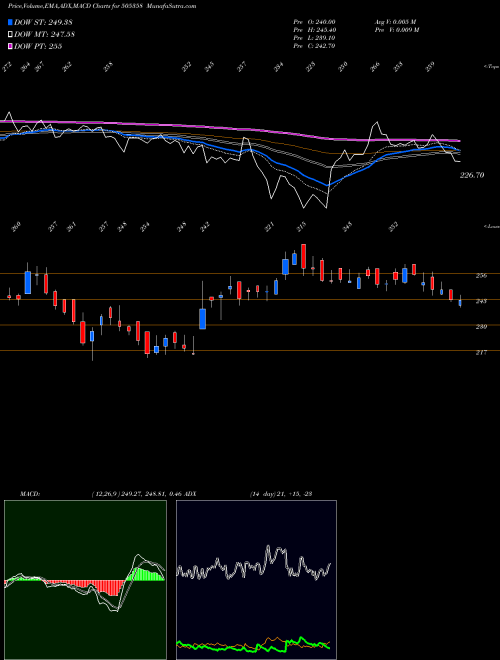Select the 'DOW MT: 247.58' label
The image size is (500, 660).
pos(45,34)
